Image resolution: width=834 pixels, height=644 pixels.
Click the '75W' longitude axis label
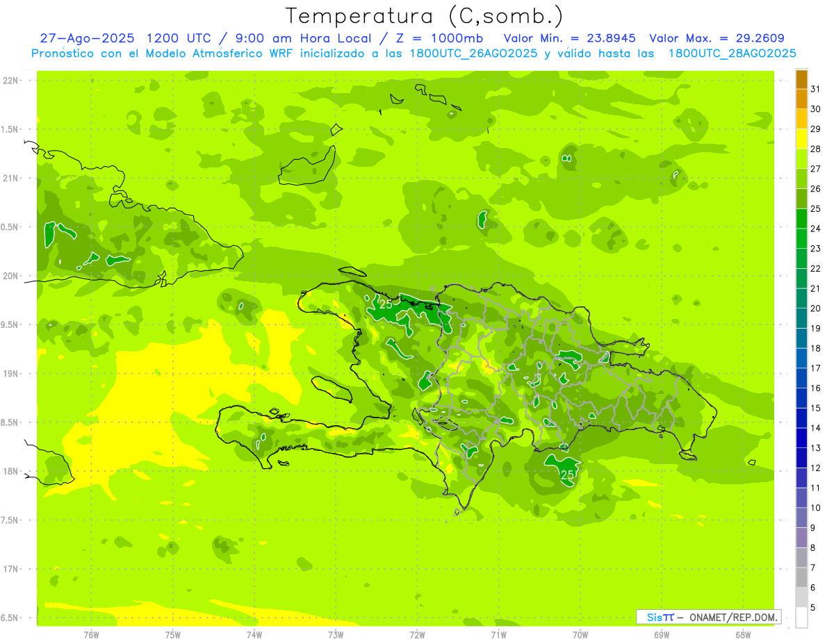pyautogui.click(x=172, y=634)
